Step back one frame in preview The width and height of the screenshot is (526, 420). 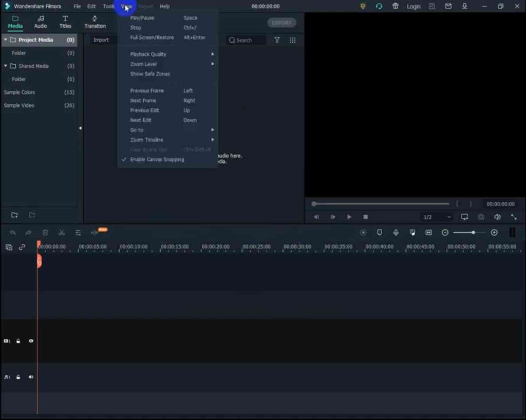[x=316, y=217]
